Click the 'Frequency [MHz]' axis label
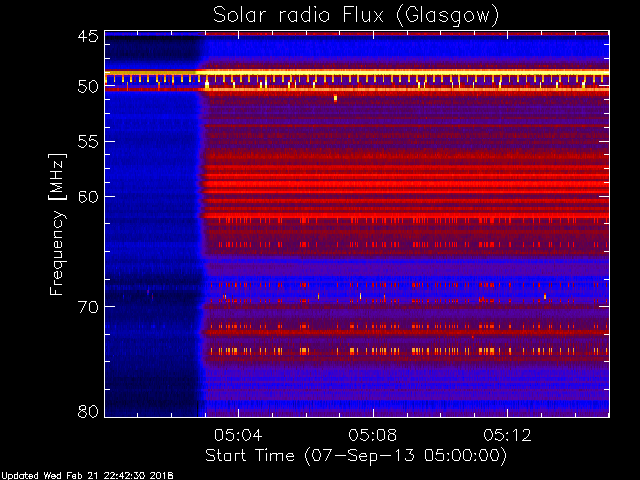The width and height of the screenshot is (640, 480). [x=57, y=224]
